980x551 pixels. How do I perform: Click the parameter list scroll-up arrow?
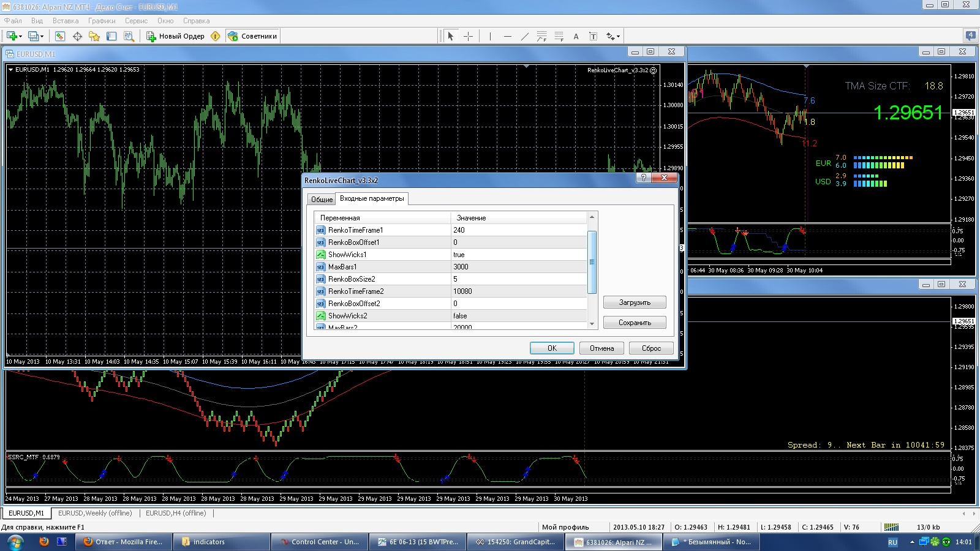[x=592, y=217]
